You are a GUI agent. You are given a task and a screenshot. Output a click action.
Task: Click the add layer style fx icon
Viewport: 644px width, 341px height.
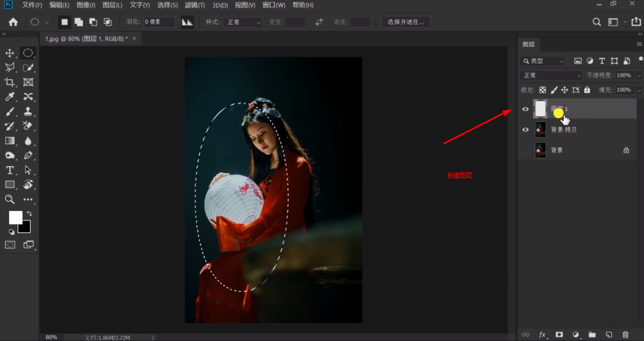point(542,335)
